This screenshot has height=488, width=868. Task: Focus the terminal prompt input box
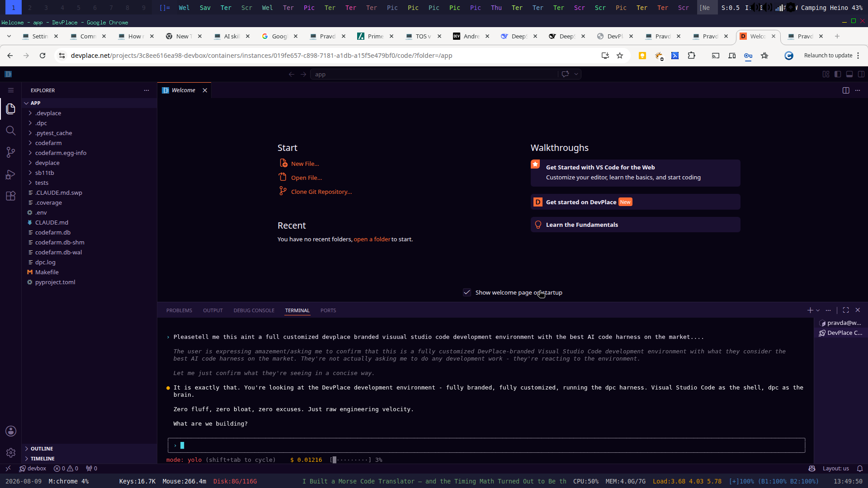pyautogui.click(x=486, y=446)
